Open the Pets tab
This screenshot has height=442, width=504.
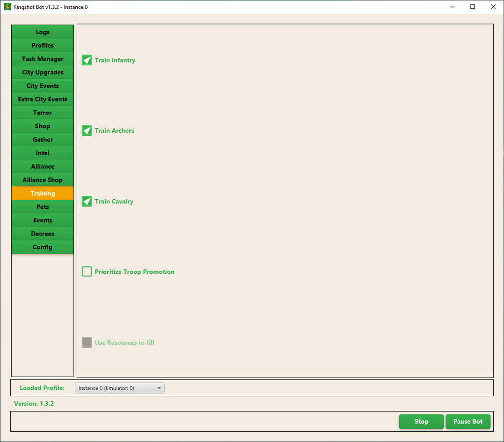[43, 207]
